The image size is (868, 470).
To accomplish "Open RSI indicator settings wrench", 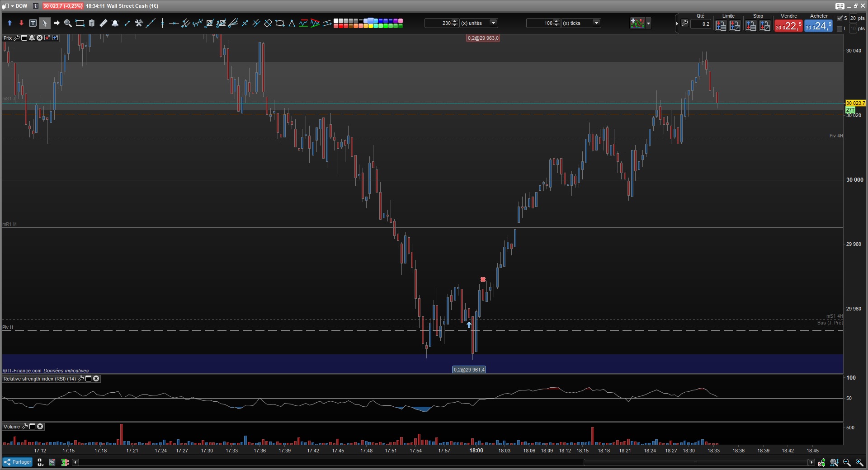I will (x=81, y=379).
